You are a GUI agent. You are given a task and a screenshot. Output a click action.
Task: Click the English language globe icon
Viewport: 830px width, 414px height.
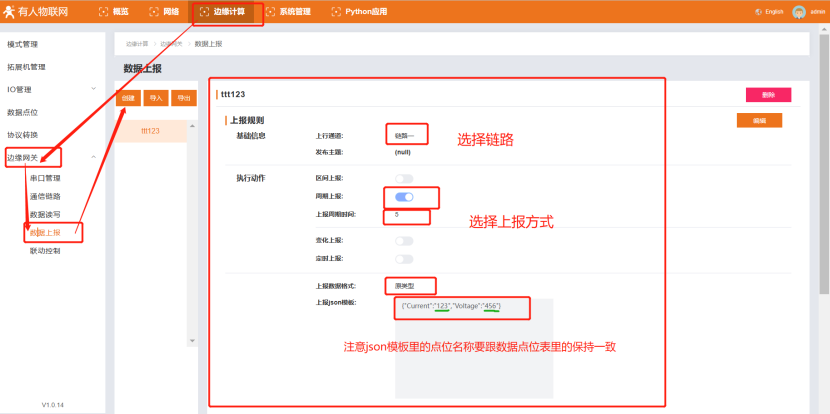pyautogui.click(x=758, y=12)
